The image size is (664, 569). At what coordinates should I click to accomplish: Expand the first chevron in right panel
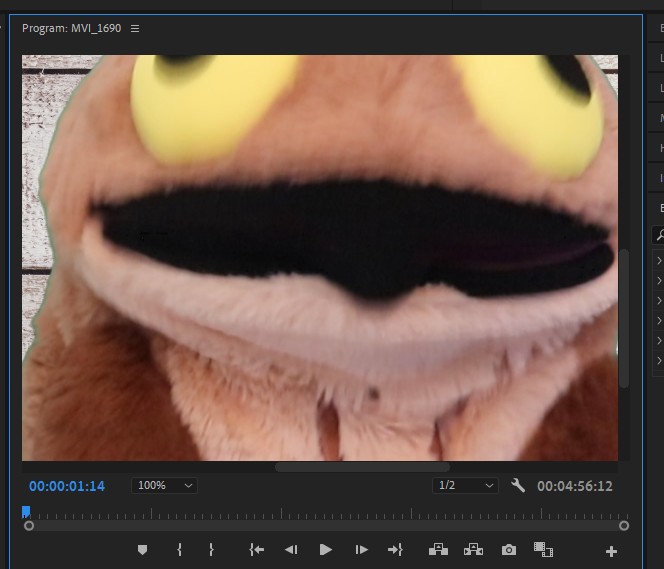coord(659,260)
